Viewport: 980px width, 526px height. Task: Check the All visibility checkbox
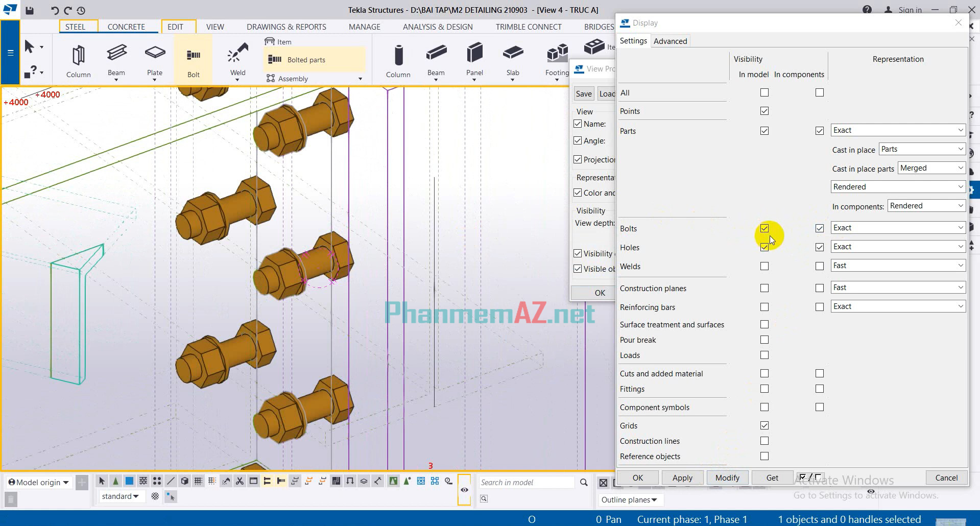coord(764,92)
